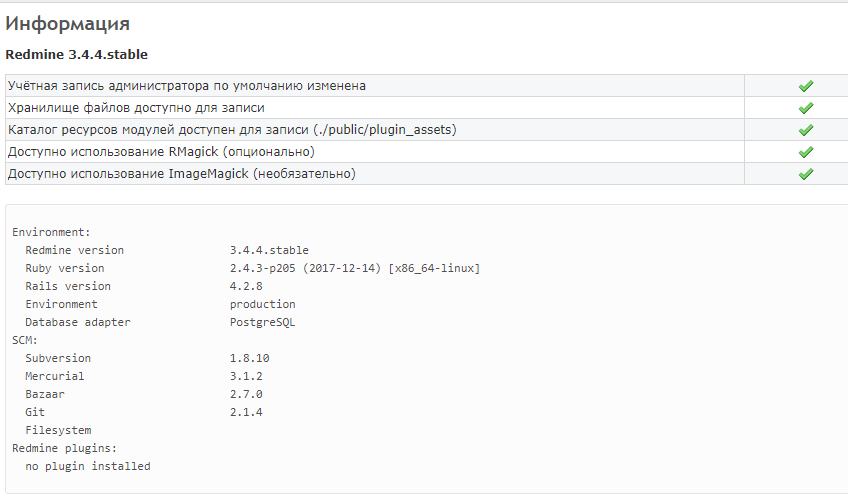Click the Mercurial version 3.1.2
This screenshot has height=503, width=848.
tap(246, 376)
